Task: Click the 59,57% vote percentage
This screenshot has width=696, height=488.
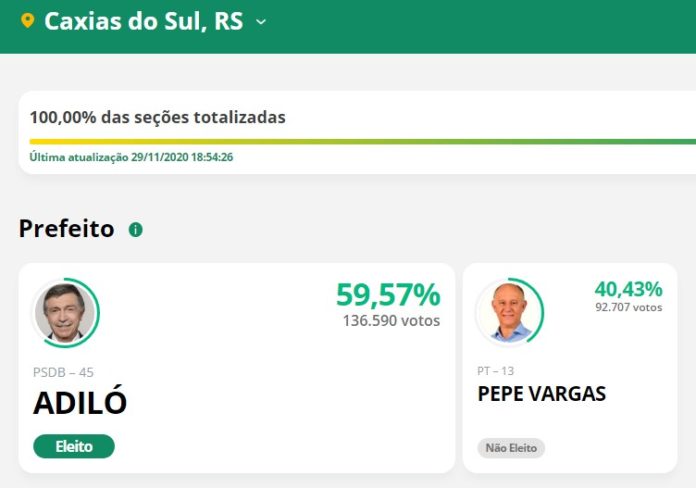Action: click(388, 294)
